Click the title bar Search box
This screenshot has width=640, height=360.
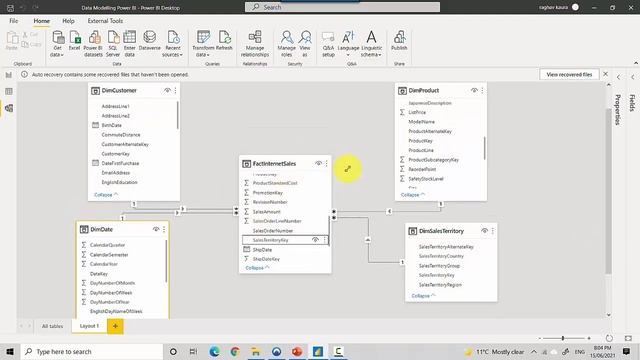tap(342, 7)
